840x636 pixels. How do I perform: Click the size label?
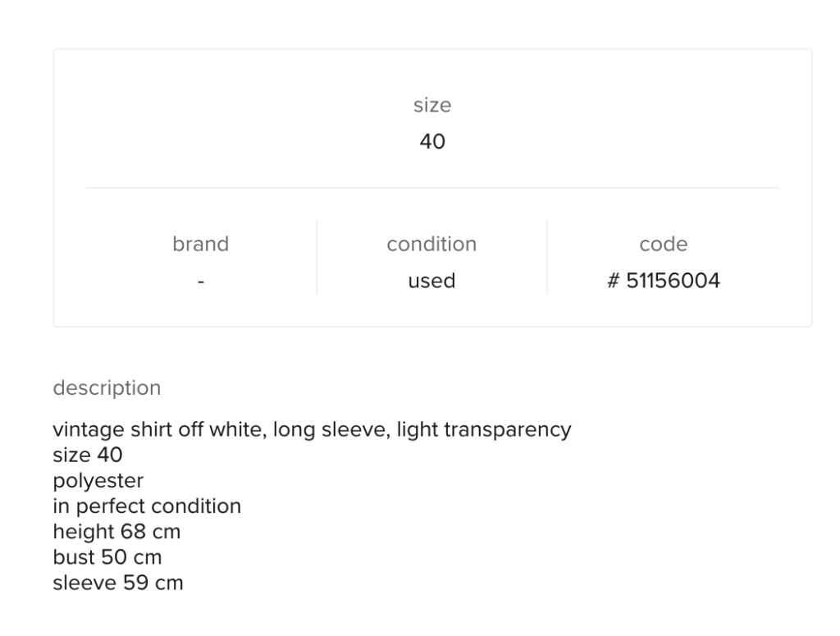pyautogui.click(x=432, y=105)
